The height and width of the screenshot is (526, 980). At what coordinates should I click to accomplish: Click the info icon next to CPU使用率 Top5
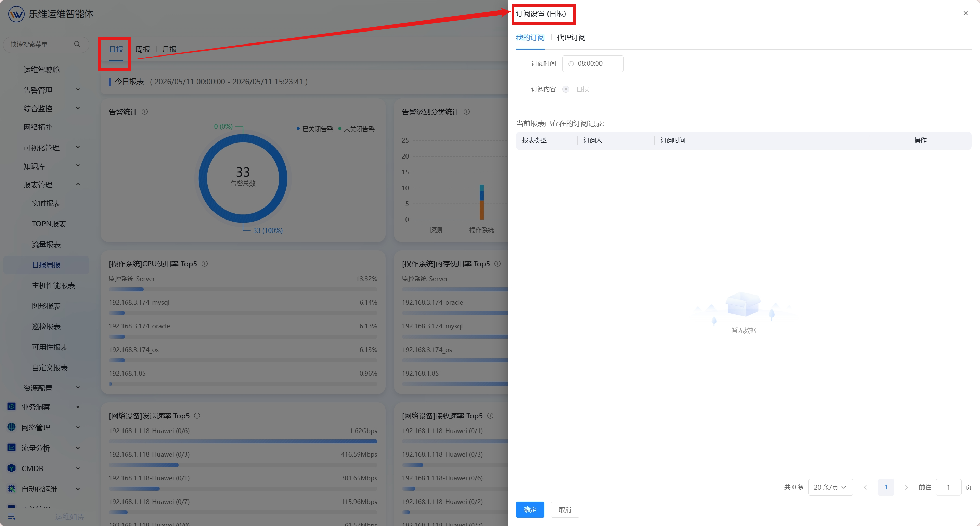(204, 263)
